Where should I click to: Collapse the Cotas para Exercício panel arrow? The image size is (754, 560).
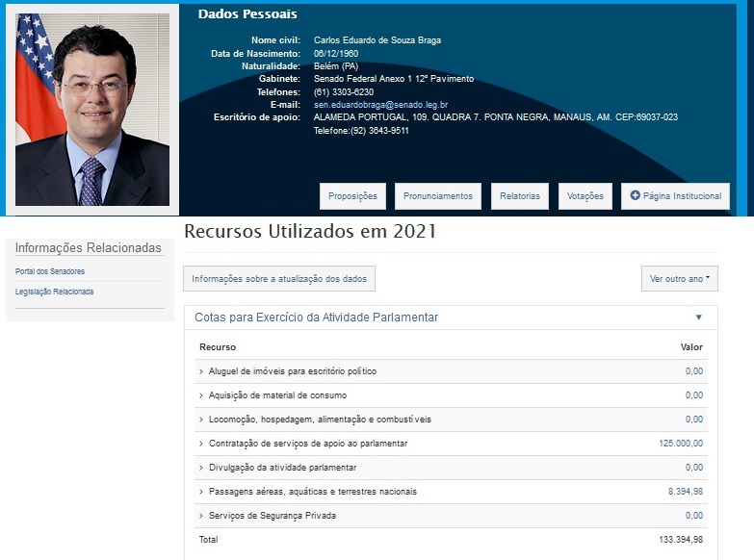point(698,318)
